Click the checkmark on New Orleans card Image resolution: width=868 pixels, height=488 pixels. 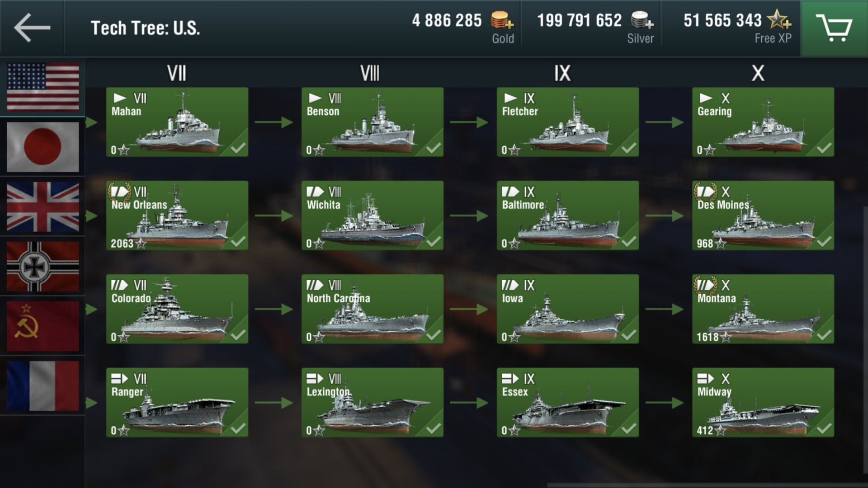point(238,241)
